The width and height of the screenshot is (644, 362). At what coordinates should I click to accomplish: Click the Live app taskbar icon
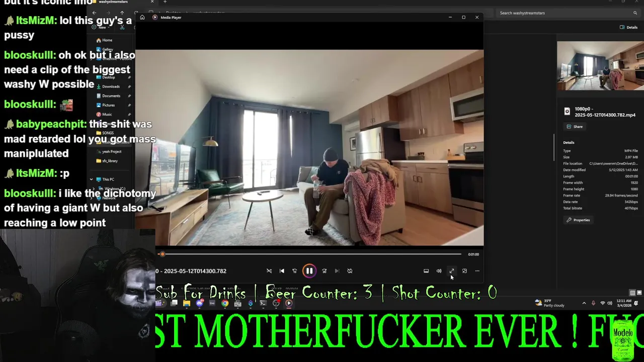(212, 303)
